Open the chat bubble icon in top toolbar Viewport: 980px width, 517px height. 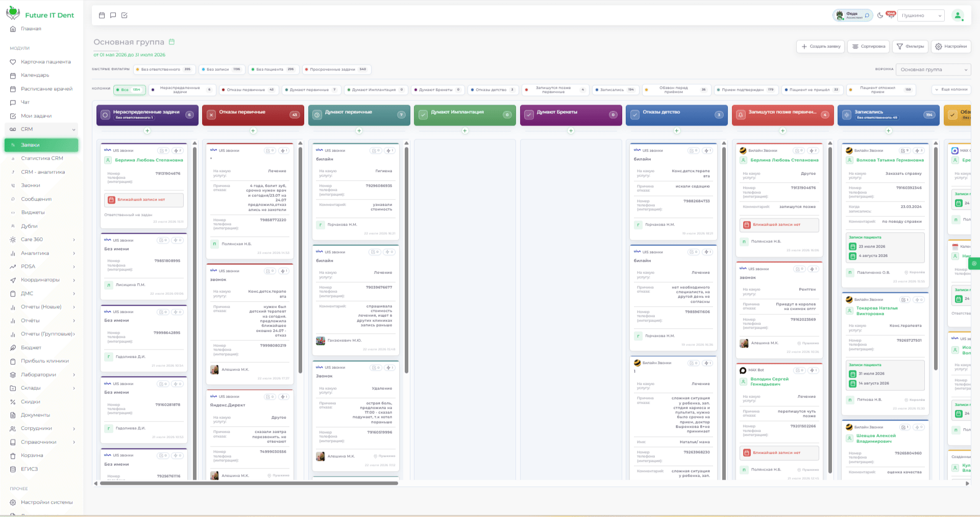click(113, 15)
